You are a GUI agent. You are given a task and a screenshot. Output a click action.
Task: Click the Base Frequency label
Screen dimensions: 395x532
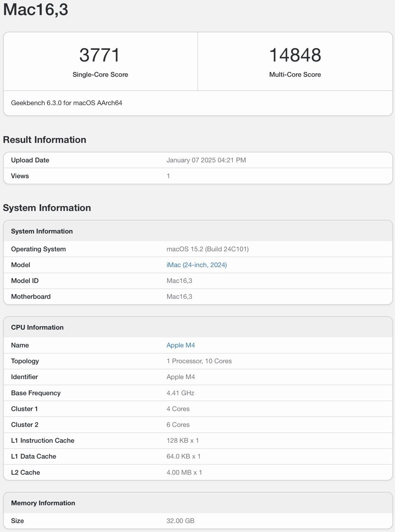pyautogui.click(x=36, y=393)
